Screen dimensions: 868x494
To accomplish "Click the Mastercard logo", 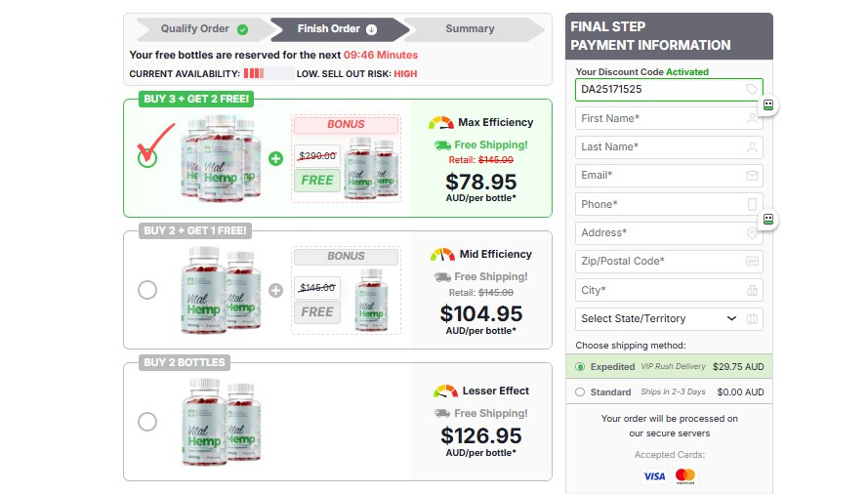I will pyautogui.click(x=685, y=476).
